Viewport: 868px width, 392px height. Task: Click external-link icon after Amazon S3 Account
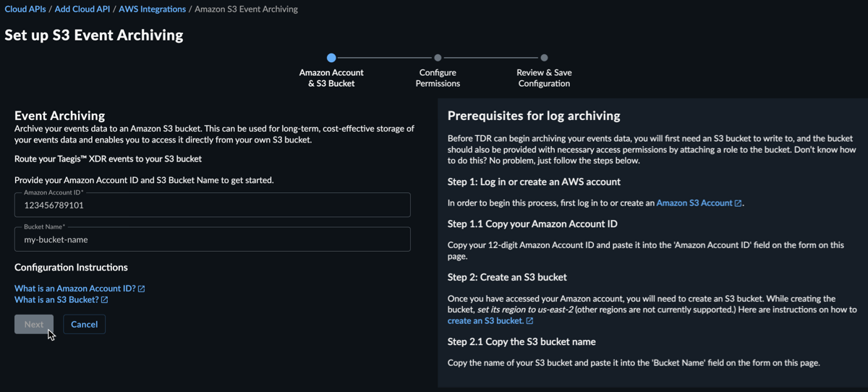(x=738, y=203)
